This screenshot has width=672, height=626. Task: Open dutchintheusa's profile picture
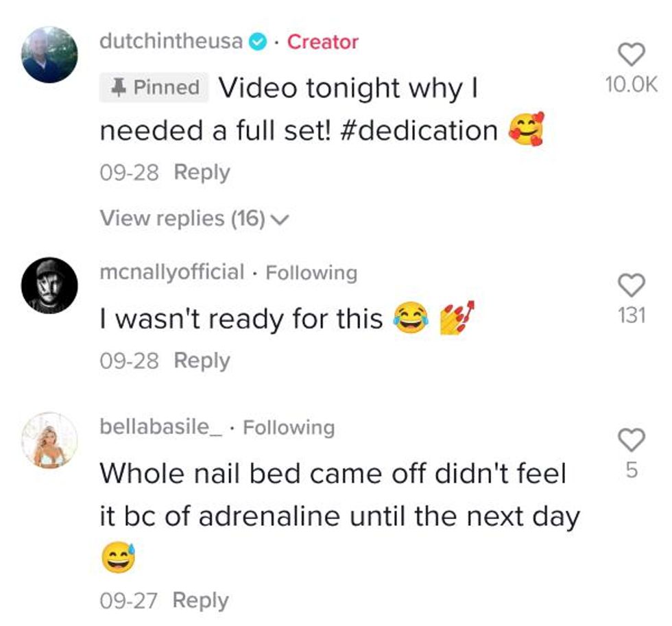(49, 55)
